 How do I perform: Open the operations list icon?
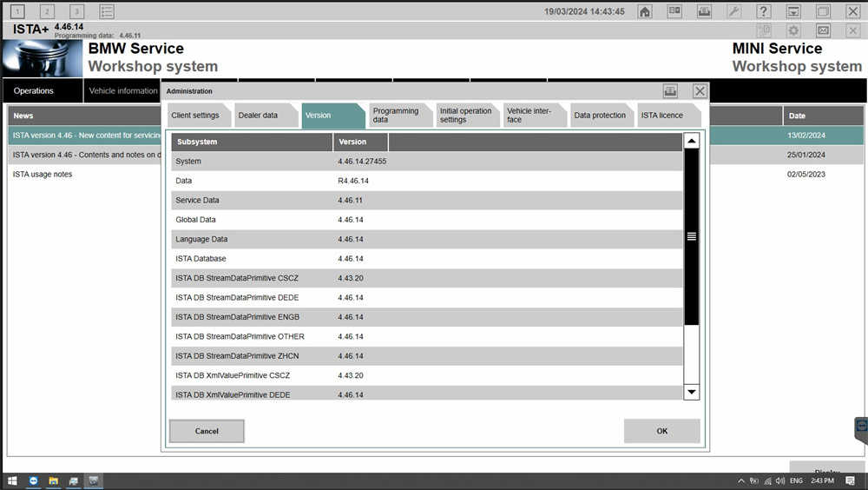pos(107,11)
